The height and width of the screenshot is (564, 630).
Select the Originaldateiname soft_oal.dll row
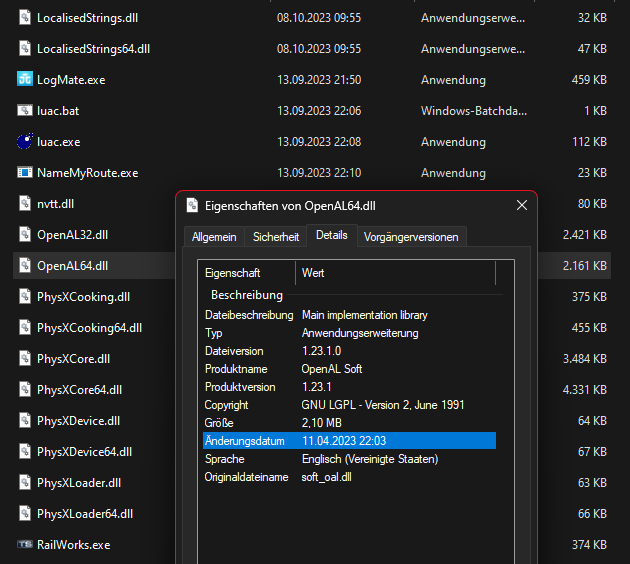click(x=350, y=477)
